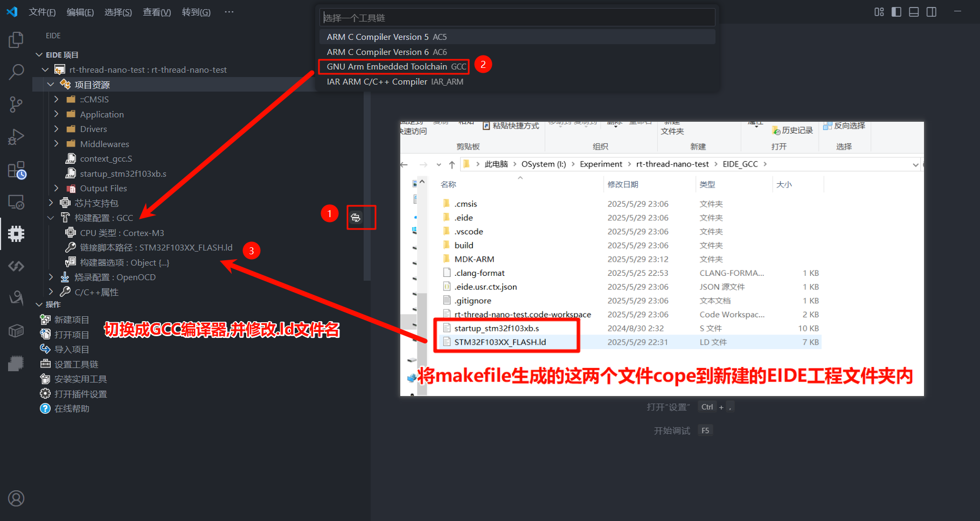Toggle primary side bar layout icon

pos(896,12)
